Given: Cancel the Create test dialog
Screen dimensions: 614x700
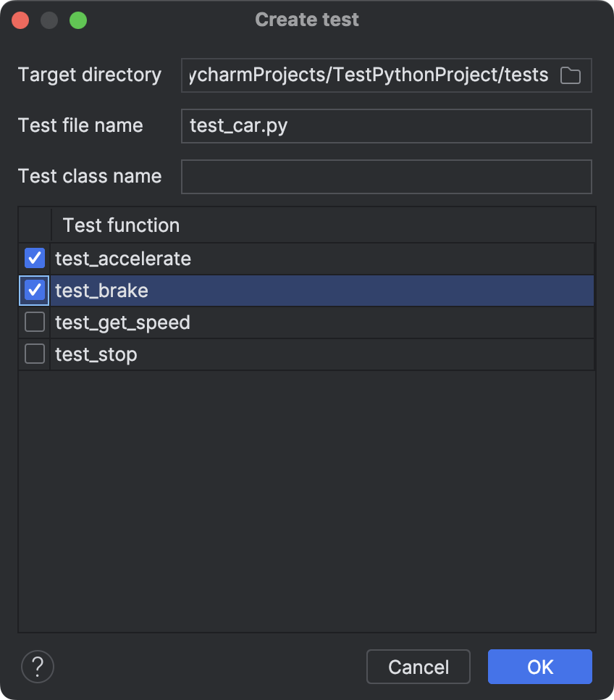Looking at the screenshot, I should tap(418, 667).
